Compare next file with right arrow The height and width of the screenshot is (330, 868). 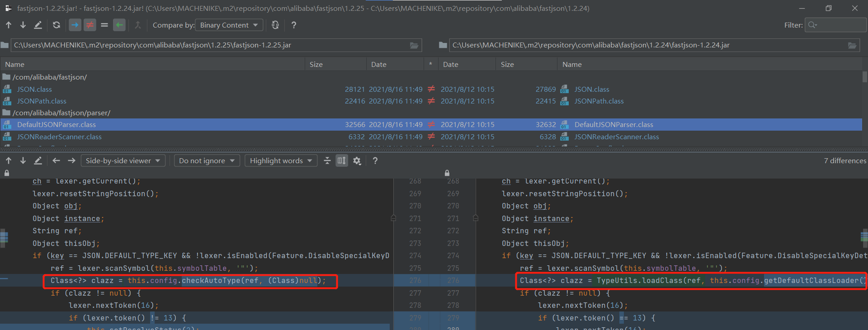tap(71, 160)
